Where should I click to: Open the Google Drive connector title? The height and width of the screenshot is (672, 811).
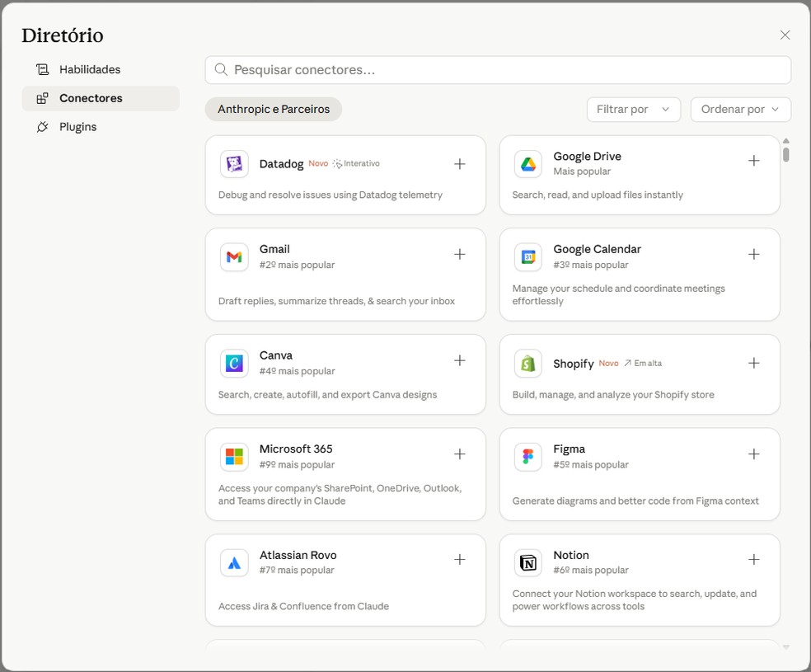pyautogui.click(x=587, y=156)
